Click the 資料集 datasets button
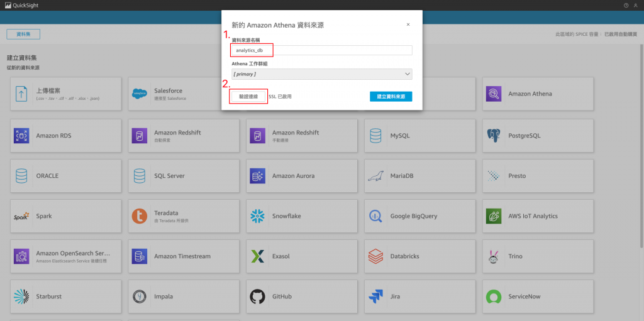The image size is (644, 321). click(23, 35)
